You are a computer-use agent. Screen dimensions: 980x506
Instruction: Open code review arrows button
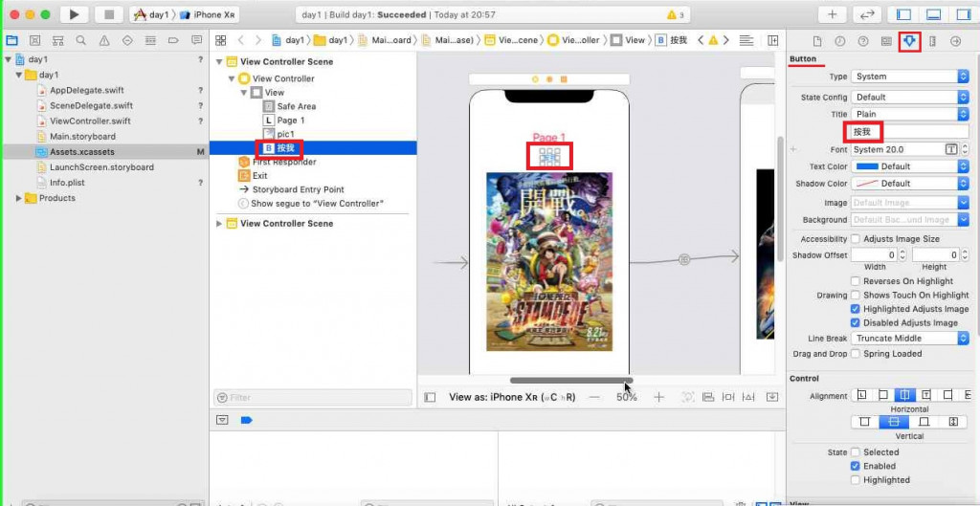[867, 14]
